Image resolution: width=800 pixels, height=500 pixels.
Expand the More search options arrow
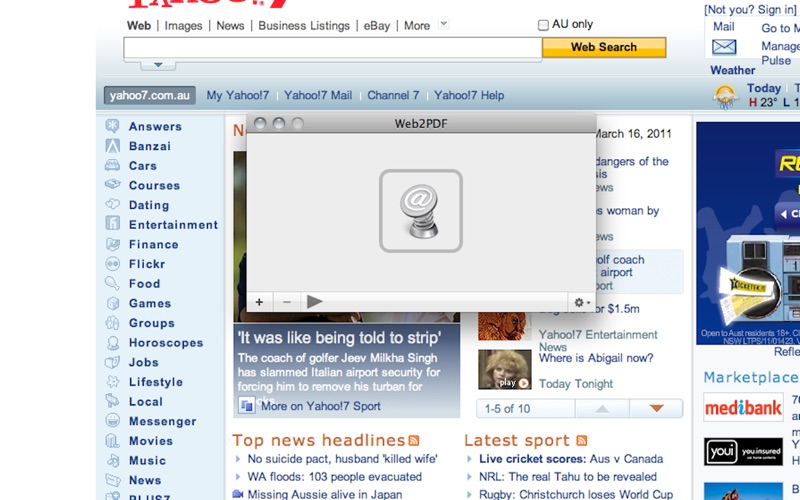(x=443, y=24)
